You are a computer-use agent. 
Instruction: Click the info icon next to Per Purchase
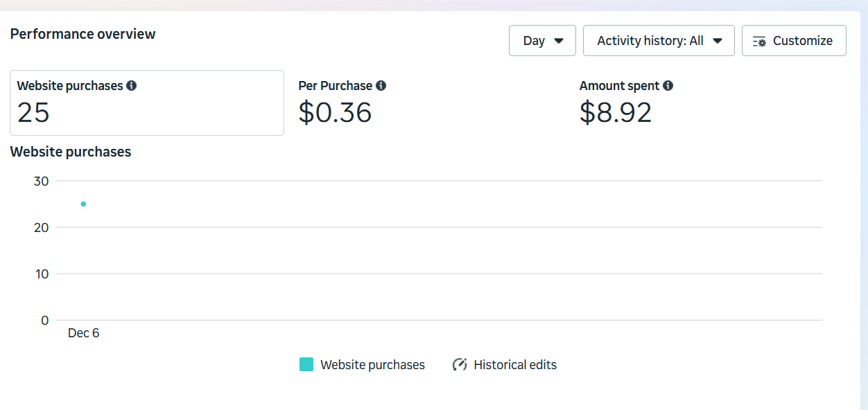[x=381, y=86]
